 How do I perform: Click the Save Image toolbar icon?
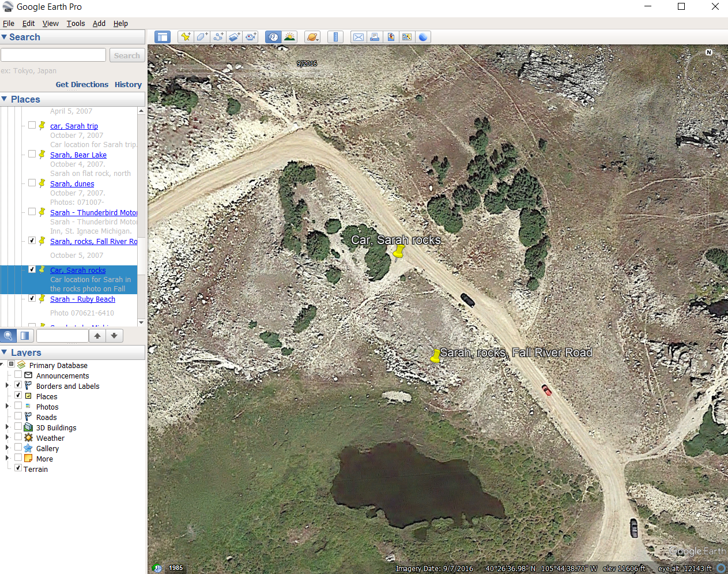coord(391,37)
